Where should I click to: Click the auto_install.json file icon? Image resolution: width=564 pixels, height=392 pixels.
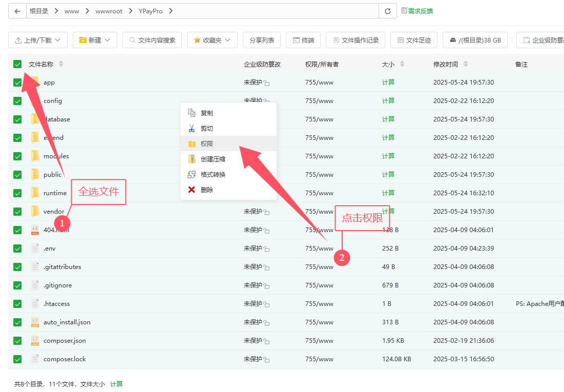35,322
